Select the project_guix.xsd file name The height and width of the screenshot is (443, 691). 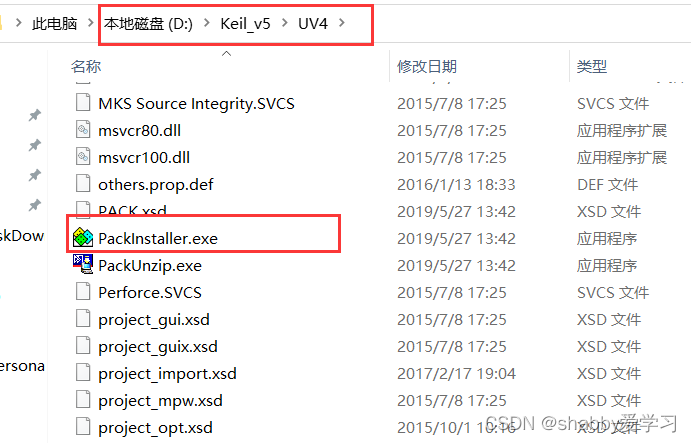(x=157, y=346)
